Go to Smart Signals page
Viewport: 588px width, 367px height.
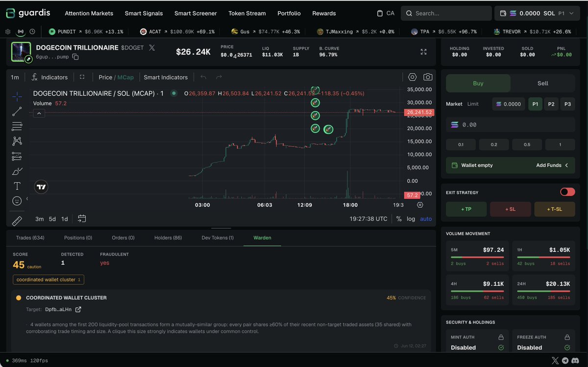[144, 13]
